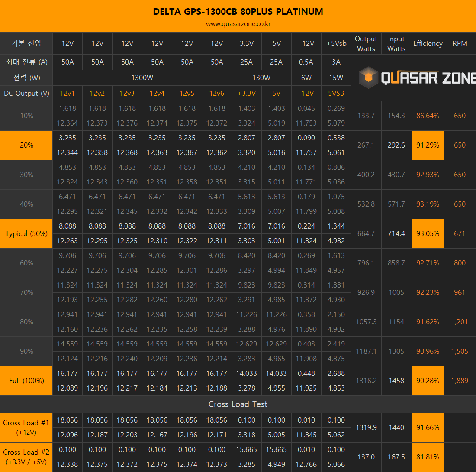Click the 1458 input watts value
This screenshot has height=472, width=476.
click(x=396, y=381)
